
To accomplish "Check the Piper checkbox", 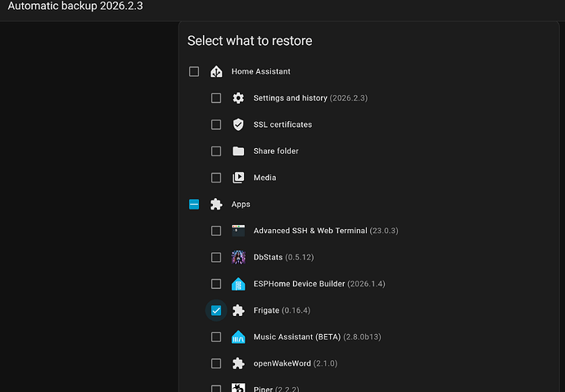I will click(216, 389).
